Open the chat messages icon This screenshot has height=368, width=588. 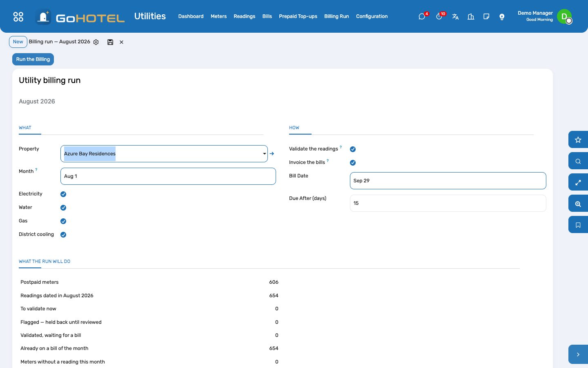tap(422, 17)
